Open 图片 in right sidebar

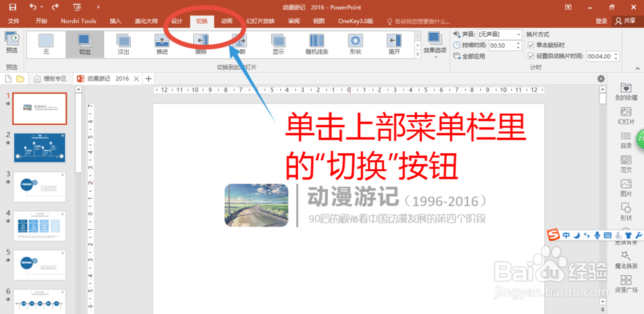(x=626, y=188)
